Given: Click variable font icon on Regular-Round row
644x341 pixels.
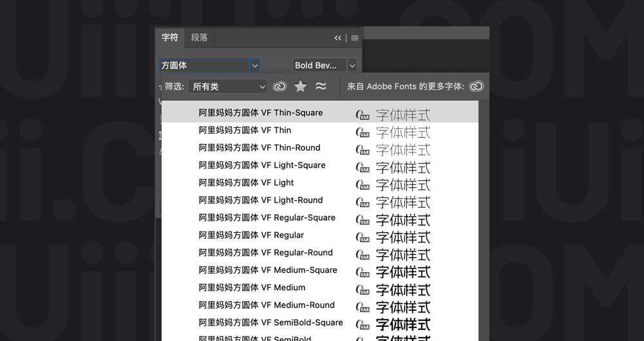Looking at the screenshot, I should 362,255.
